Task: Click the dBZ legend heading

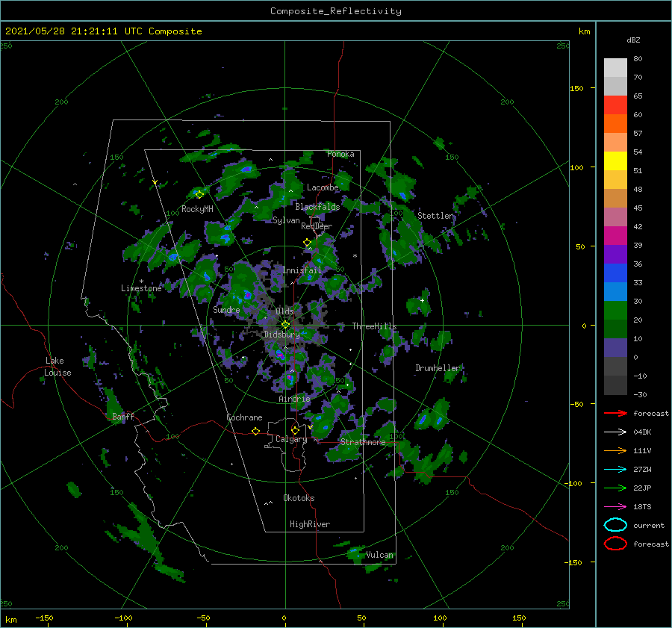Action: tap(633, 40)
